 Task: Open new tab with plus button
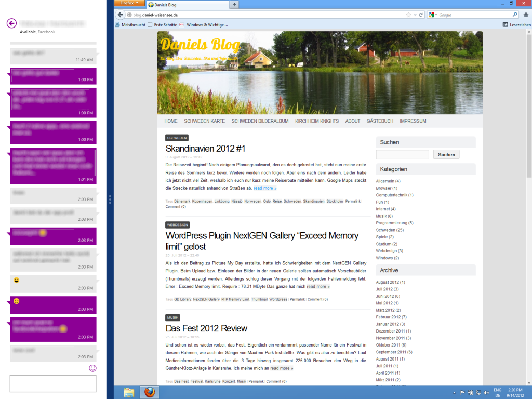(234, 5)
